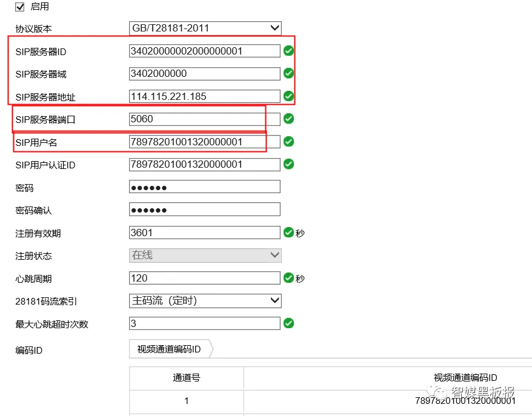Click the SIP服务器端口 field 5060

(205, 119)
